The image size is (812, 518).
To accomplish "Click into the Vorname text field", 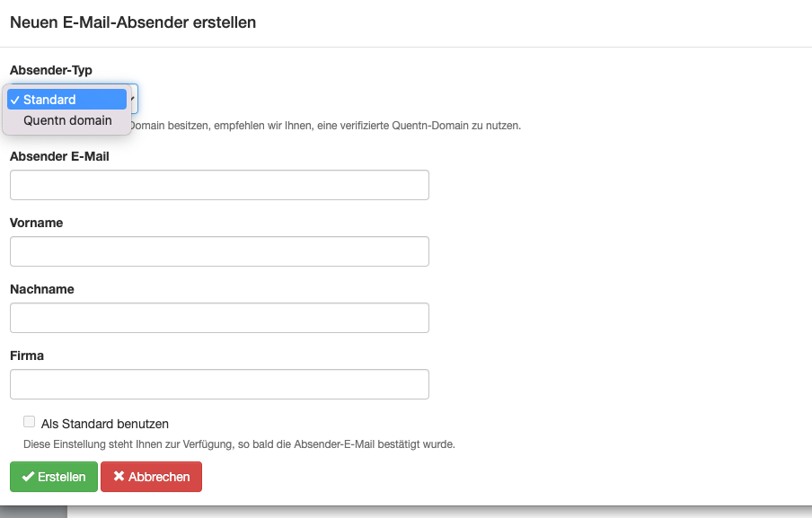I will click(219, 251).
